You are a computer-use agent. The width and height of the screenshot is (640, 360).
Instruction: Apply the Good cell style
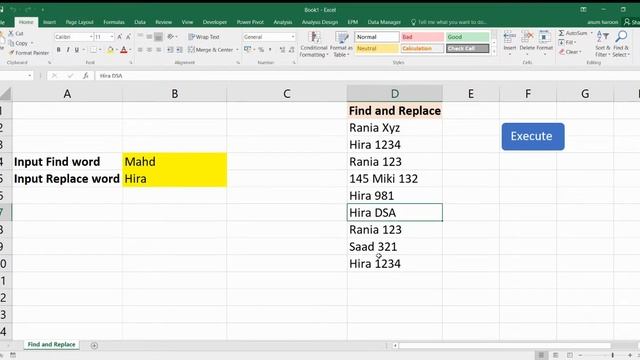pyautogui.click(x=467, y=37)
